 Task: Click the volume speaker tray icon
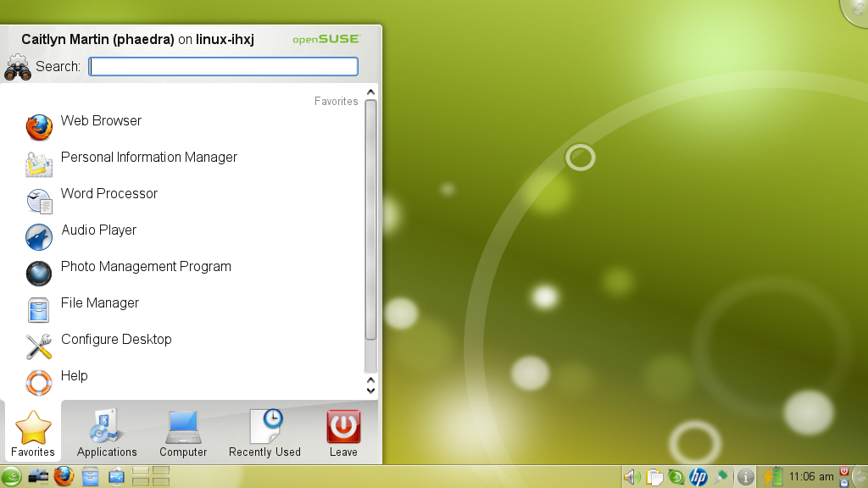632,477
